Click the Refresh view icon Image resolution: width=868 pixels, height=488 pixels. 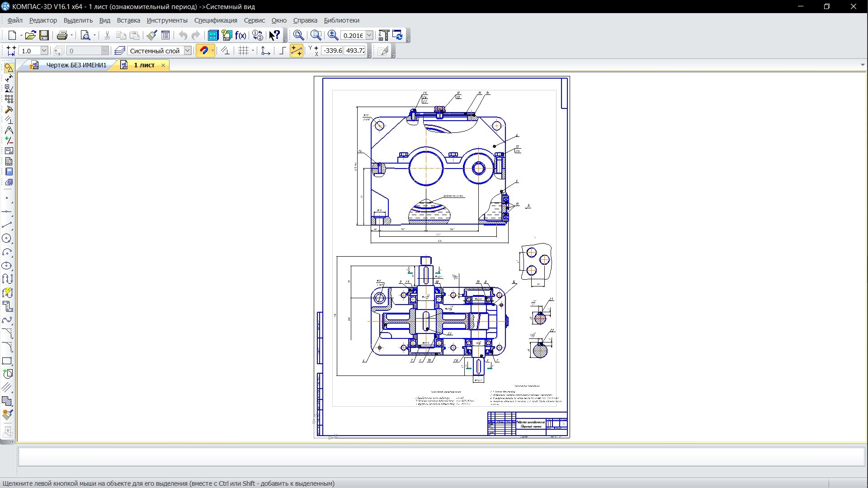pyautogui.click(x=398, y=35)
